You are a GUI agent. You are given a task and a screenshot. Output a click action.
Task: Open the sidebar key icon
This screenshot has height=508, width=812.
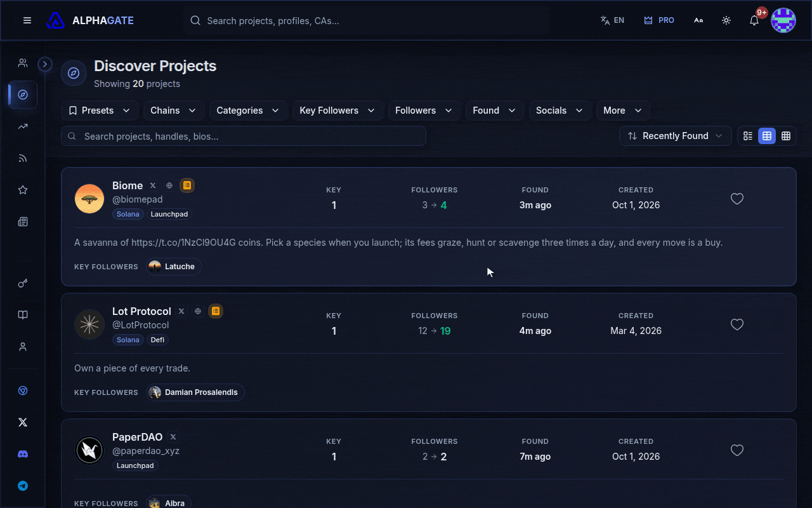tap(23, 283)
